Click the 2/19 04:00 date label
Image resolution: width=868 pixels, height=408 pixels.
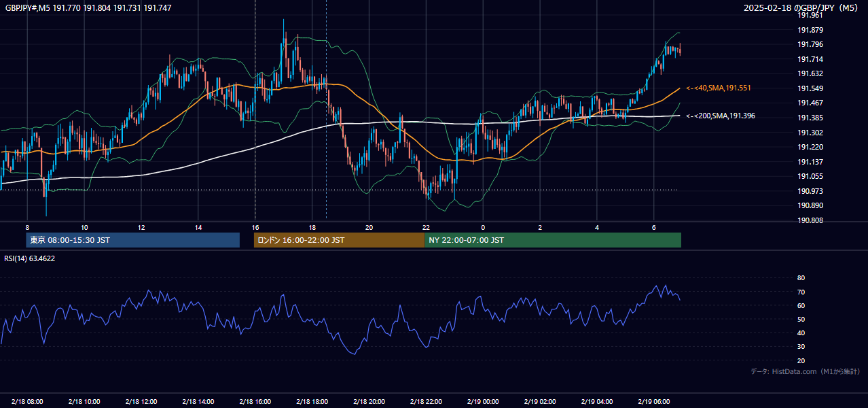pyautogui.click(x=598, y=402)
